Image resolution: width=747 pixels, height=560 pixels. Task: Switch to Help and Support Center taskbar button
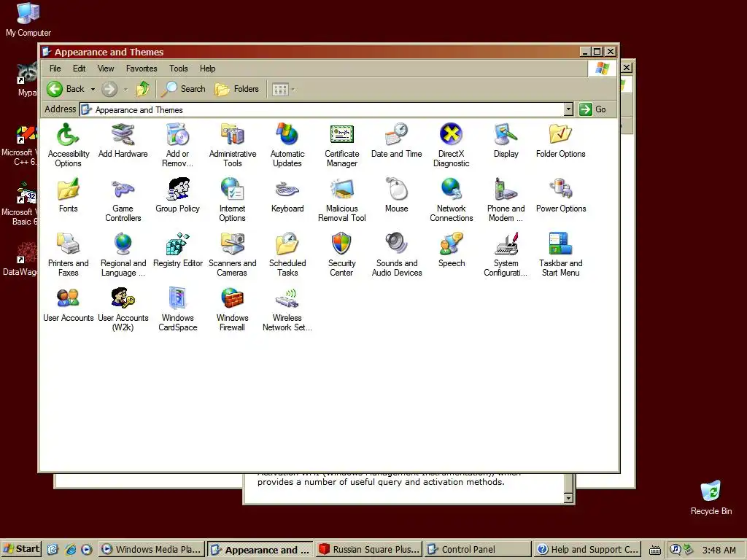coord(587,550)
